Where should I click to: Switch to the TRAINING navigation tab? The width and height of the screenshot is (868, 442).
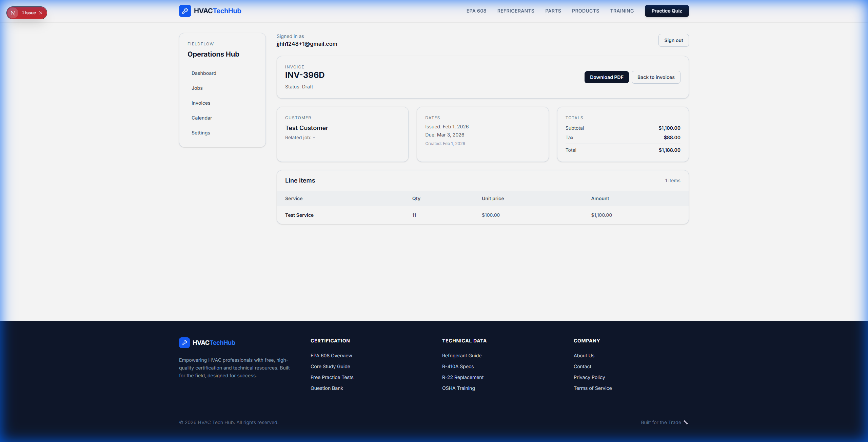pos(622,10)
